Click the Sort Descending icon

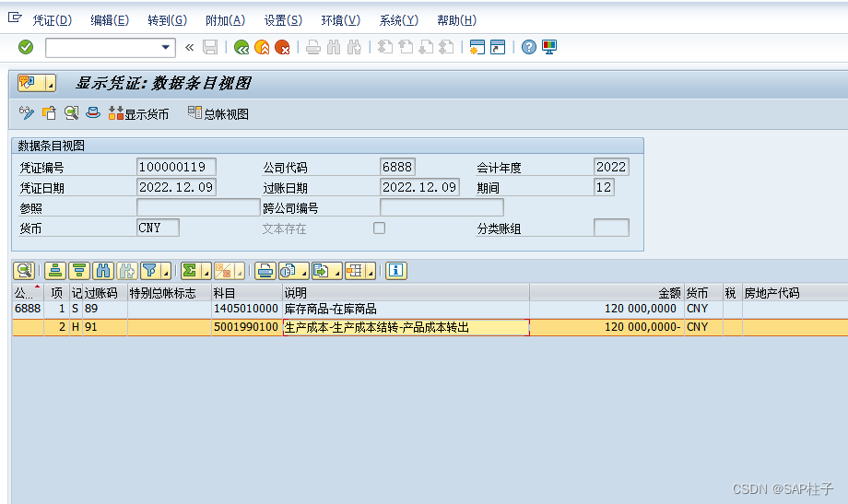coord(79,270)
